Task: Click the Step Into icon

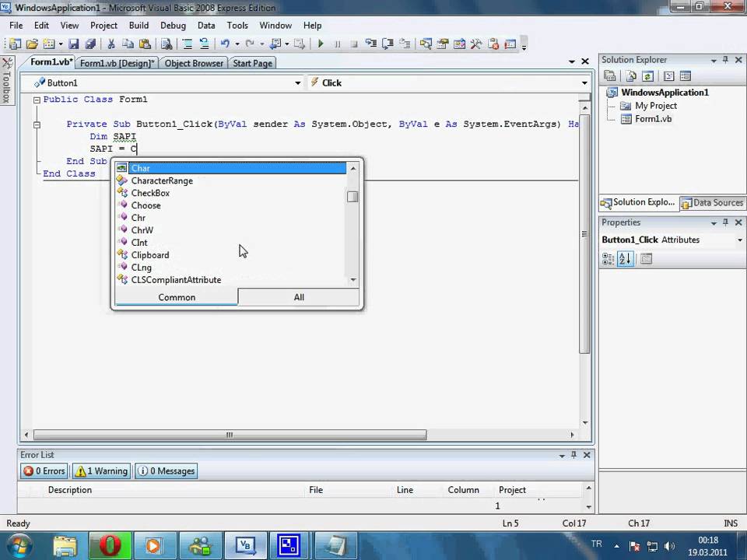Action: point(370,44)
